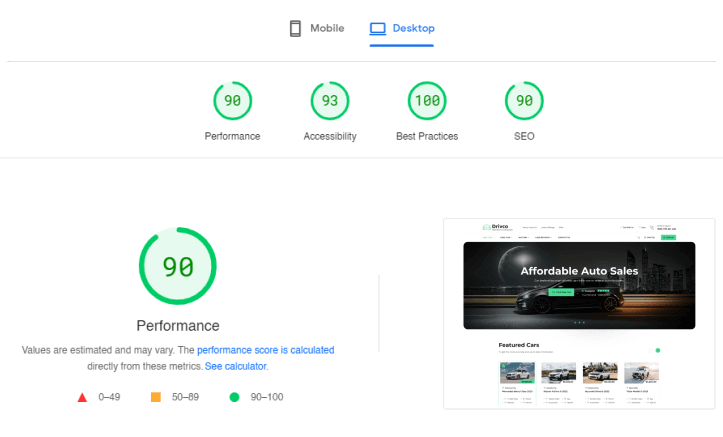The image size is (723, 437).
Task: Click the red triangle 0–49 legend icon
Action: pos(82,397)
